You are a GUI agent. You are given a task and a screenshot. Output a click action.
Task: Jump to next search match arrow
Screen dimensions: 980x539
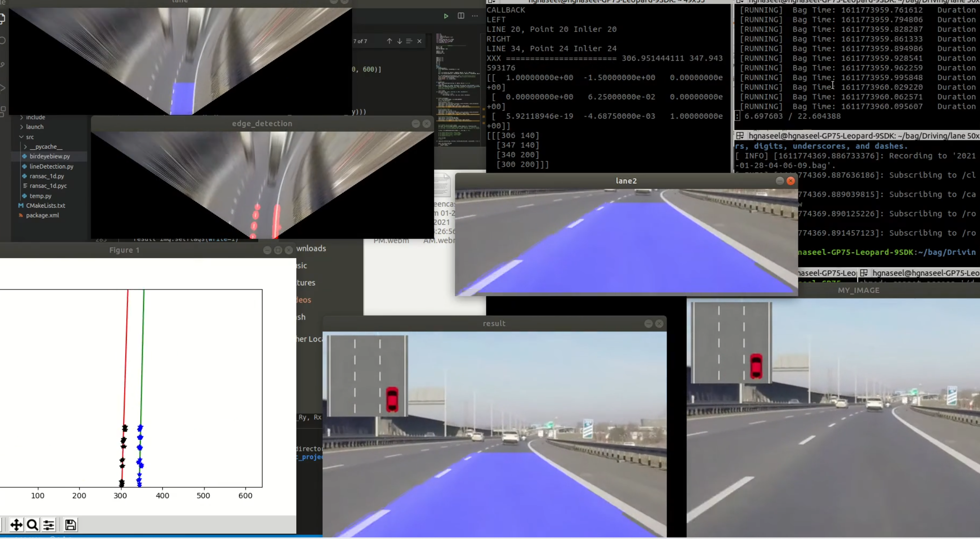tap(399, 41)
